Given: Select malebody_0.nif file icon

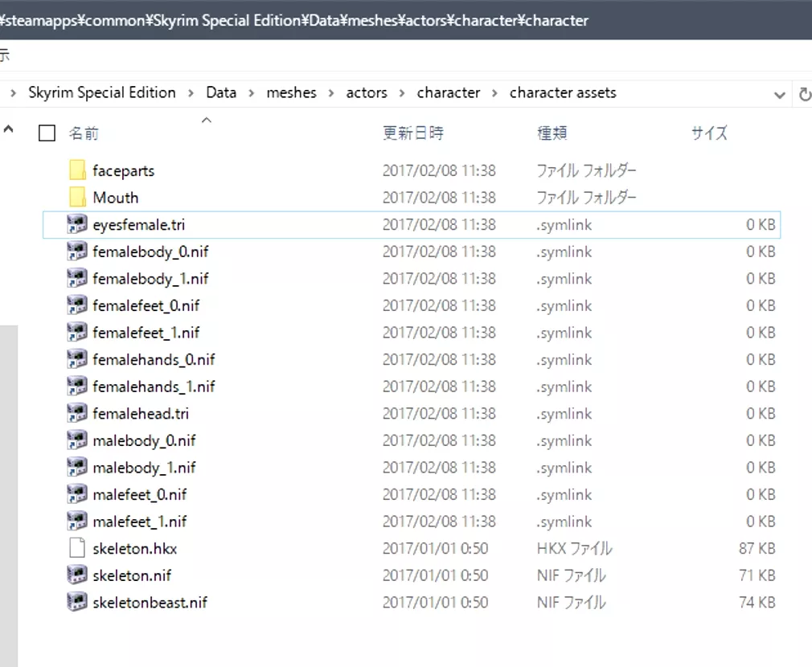Looking at the screenshot, I should (x=77, y=440).
